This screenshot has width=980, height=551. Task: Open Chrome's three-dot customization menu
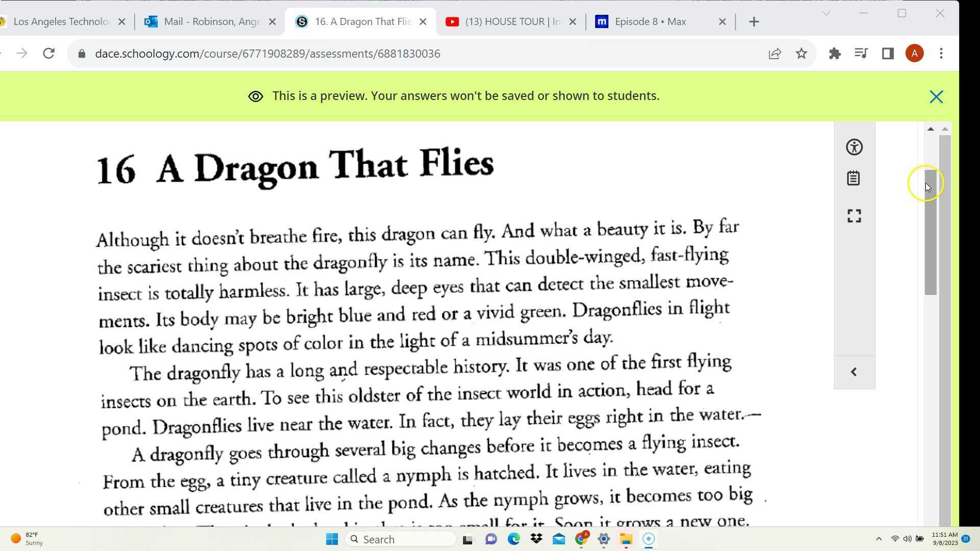(942, 53)
